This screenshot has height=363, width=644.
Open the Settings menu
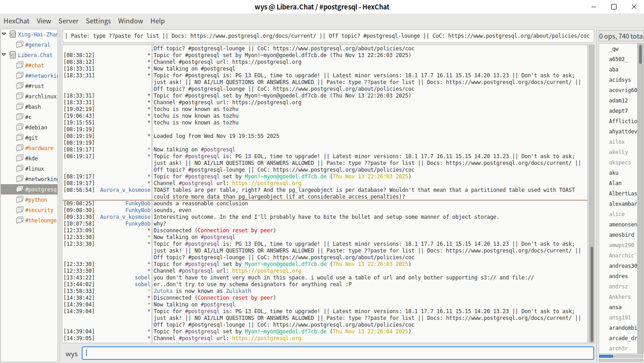pos(98,21)
